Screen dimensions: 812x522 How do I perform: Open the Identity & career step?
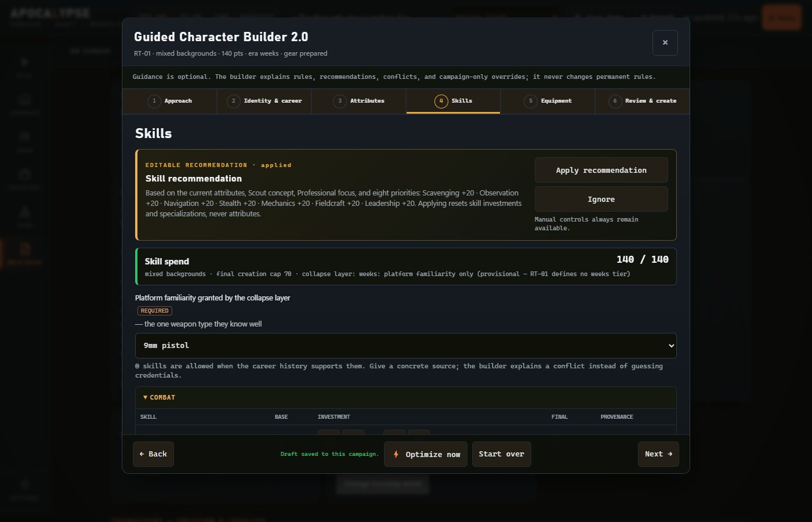[264, 101]
